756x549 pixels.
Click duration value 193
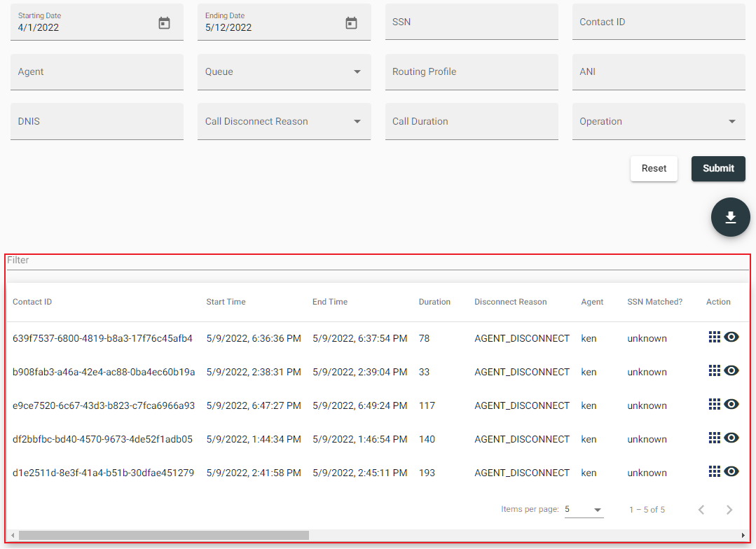tap(427, 473)
